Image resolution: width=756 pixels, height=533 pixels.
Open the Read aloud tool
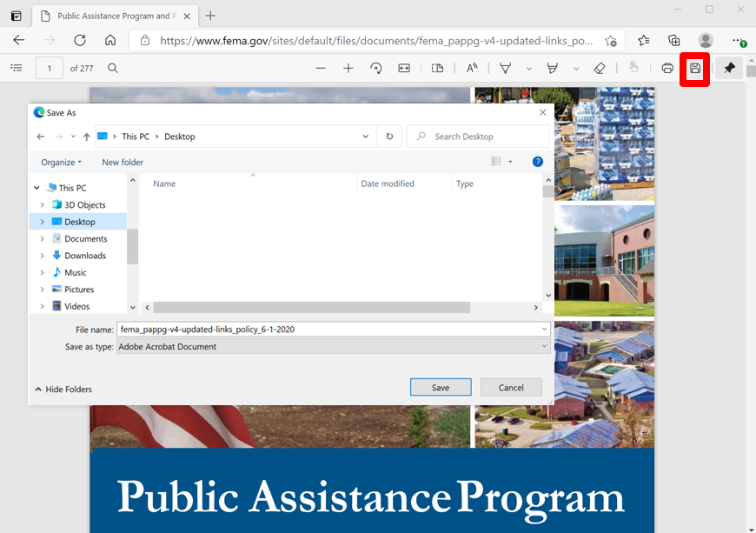coord(472,68)
